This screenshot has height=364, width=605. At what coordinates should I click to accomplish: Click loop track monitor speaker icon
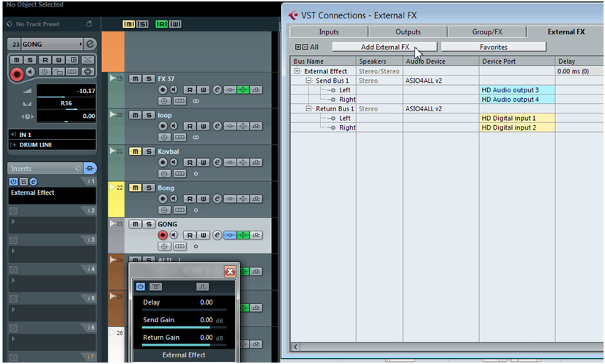174,126
